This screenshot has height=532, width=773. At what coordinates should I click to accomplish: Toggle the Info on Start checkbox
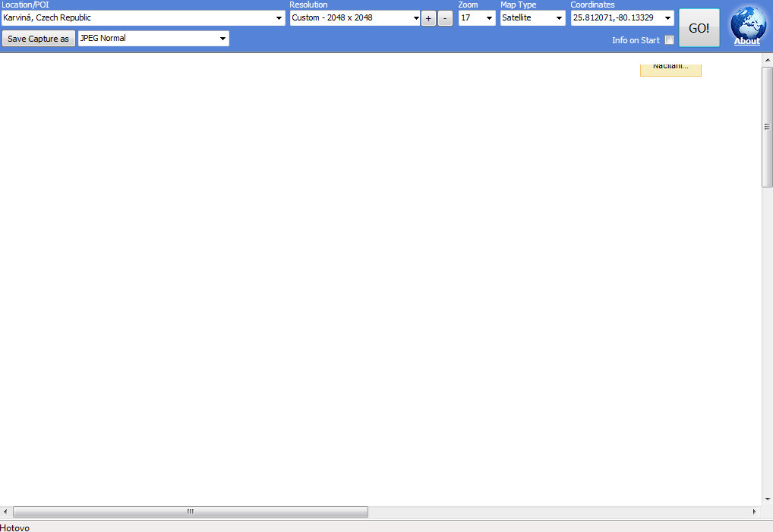669,40
